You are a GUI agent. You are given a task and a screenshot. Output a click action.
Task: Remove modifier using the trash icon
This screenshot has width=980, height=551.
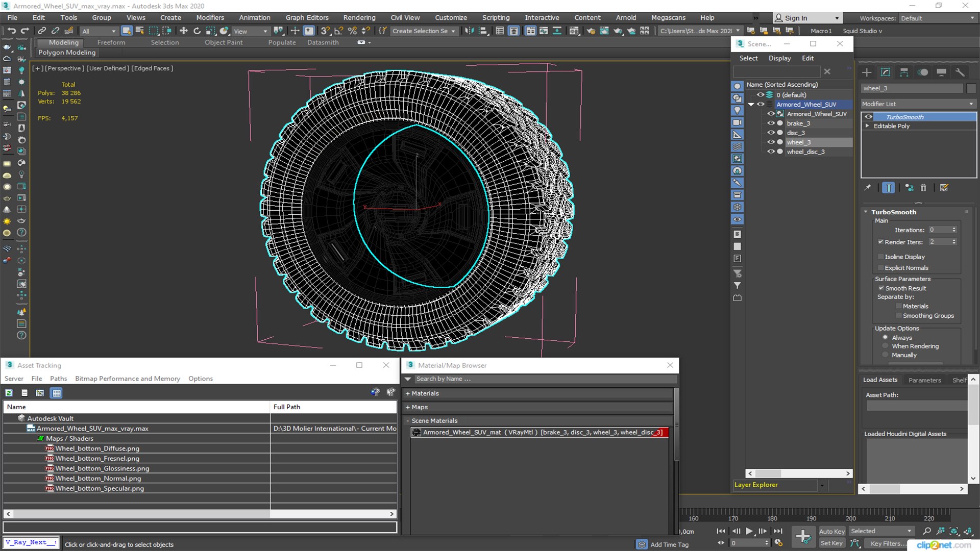point(923,188)
